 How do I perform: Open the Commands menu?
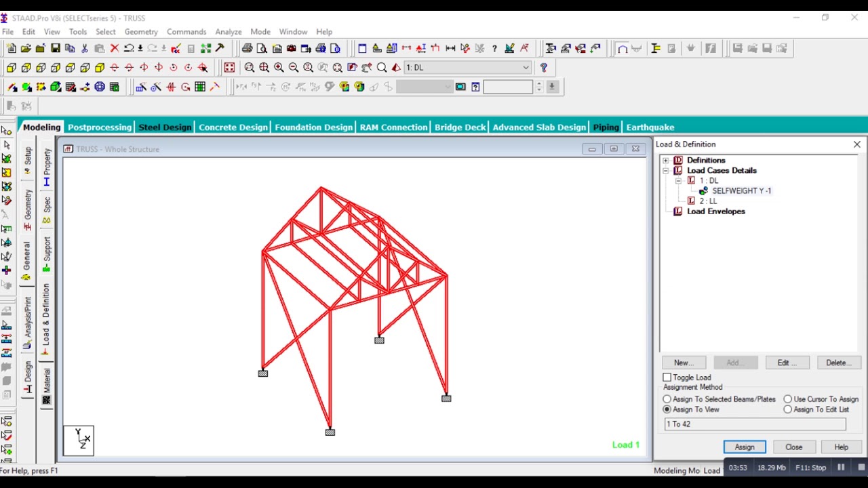click(186, 32)
